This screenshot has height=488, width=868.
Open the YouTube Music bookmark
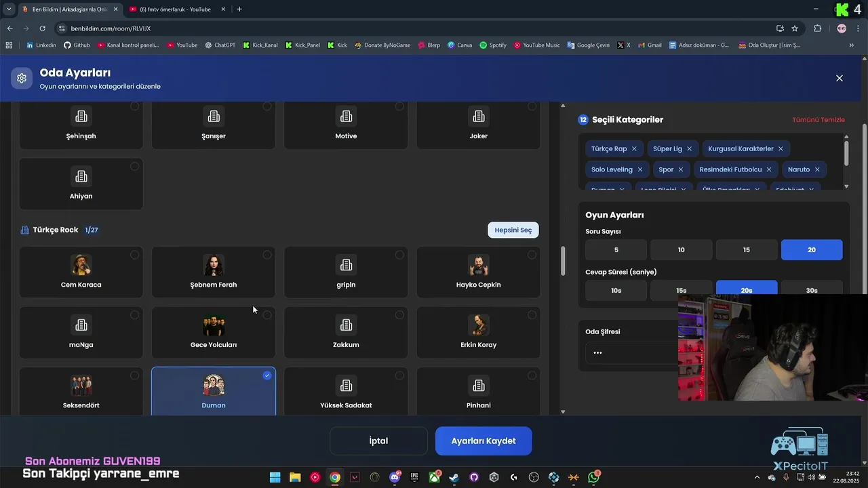pos(536,45)
